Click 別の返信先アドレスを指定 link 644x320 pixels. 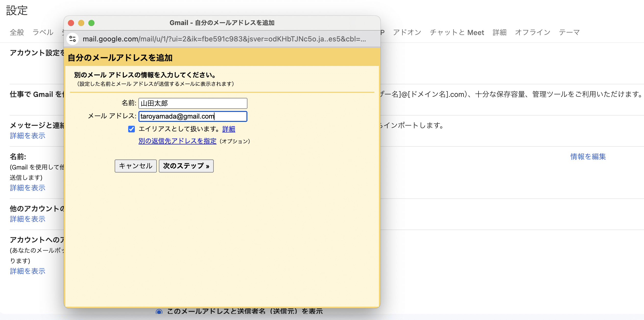click(x=177, y=141)
